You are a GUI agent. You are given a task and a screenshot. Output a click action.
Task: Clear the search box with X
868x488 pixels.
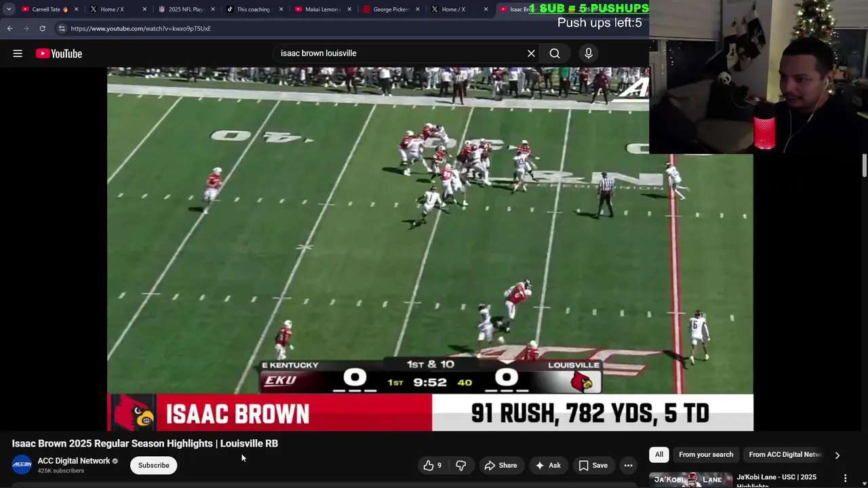531,54
